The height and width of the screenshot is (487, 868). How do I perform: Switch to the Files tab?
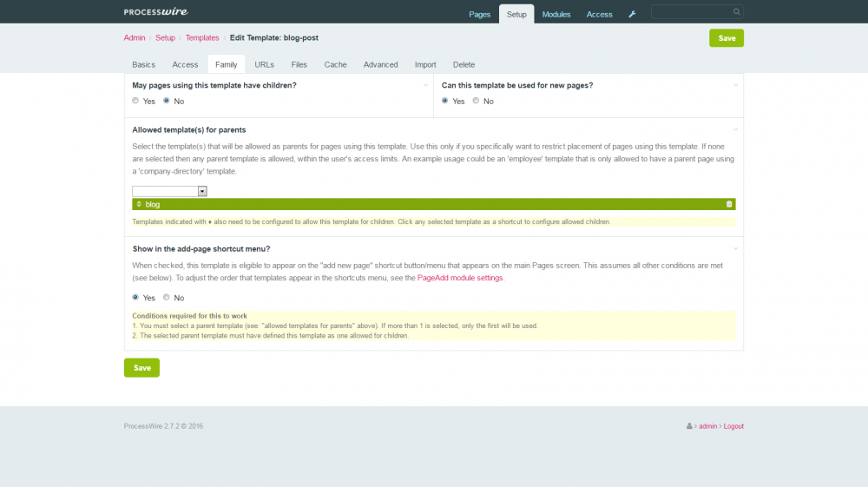pos(299,65)
